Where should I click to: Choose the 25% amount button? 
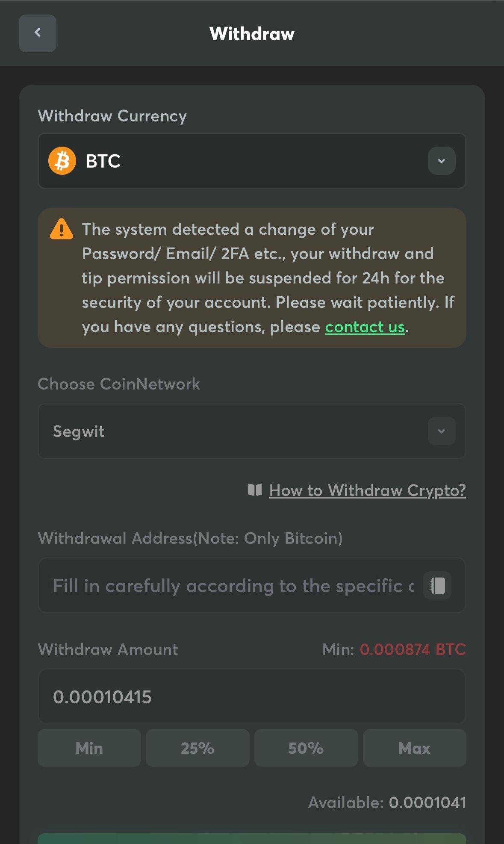(x=197, y=748)
